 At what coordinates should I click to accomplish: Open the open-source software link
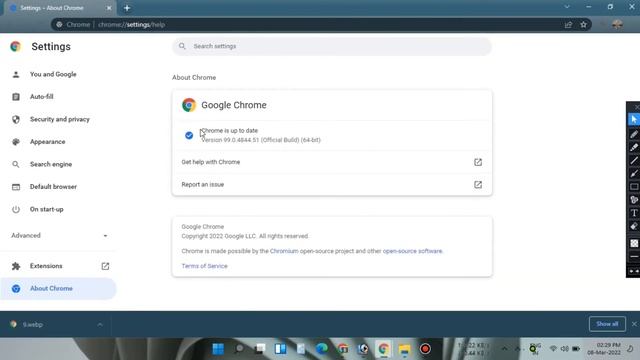pos(412,251)
